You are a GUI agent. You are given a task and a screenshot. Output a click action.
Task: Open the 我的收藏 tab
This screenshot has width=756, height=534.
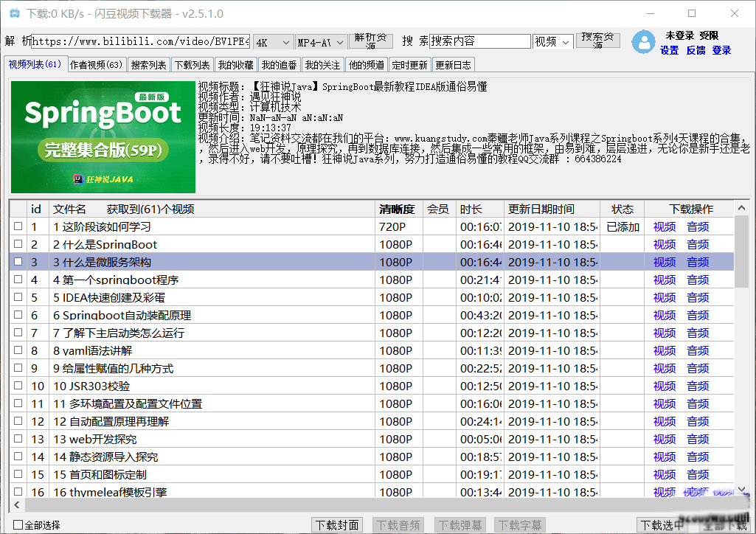[236, 65]
